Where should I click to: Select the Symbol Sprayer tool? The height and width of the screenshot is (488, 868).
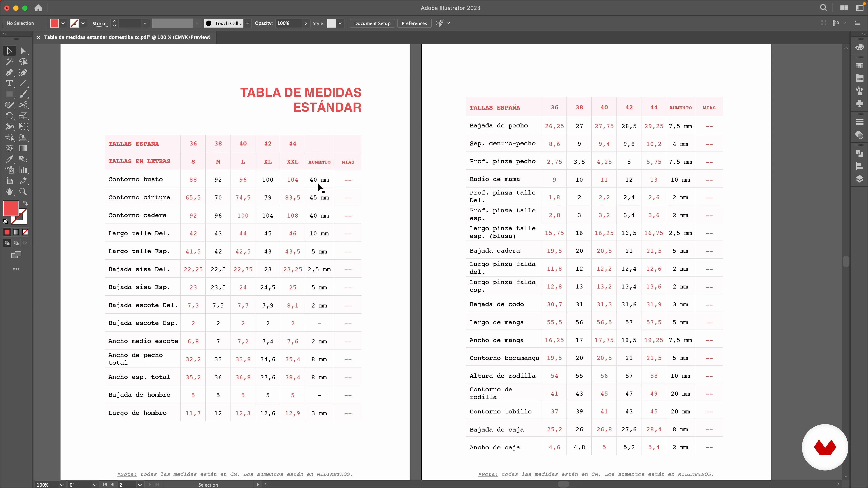[9, 170]
